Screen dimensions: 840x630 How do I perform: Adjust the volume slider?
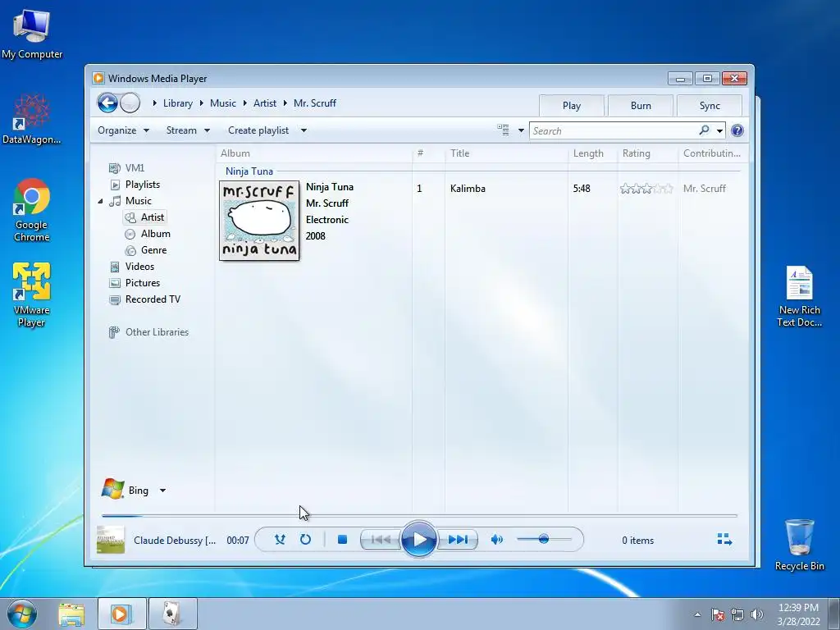[544, 539]
